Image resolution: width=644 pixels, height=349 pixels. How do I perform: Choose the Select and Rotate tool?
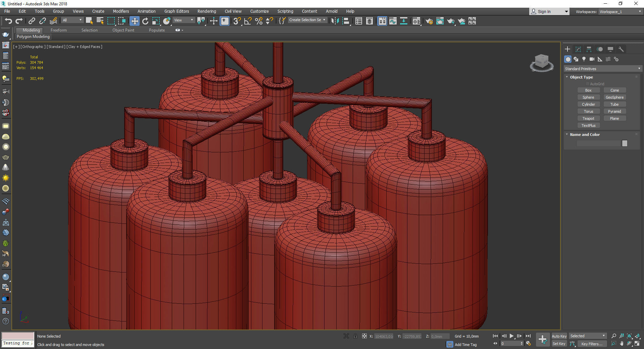tap(145, 21)
